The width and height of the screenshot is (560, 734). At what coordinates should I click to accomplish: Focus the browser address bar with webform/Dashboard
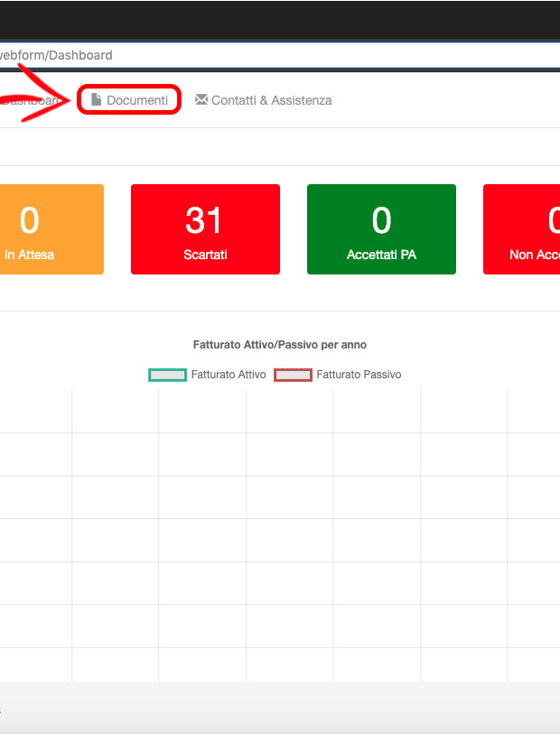(271, 55)
